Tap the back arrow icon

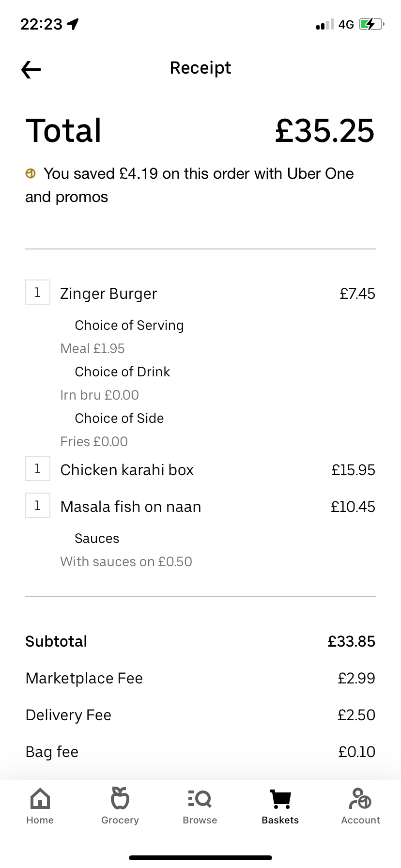click(31, 70)
